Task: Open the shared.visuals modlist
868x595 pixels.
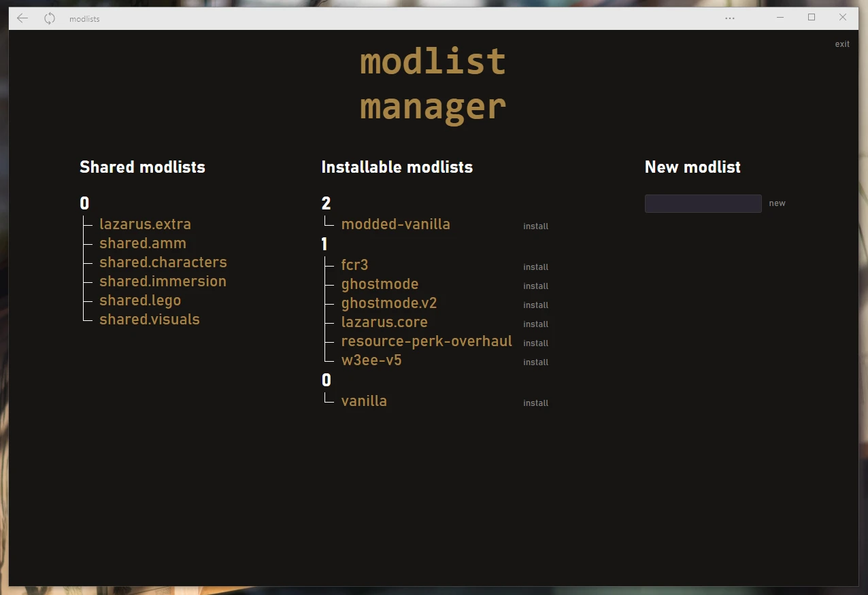Action: pos(150,320)
